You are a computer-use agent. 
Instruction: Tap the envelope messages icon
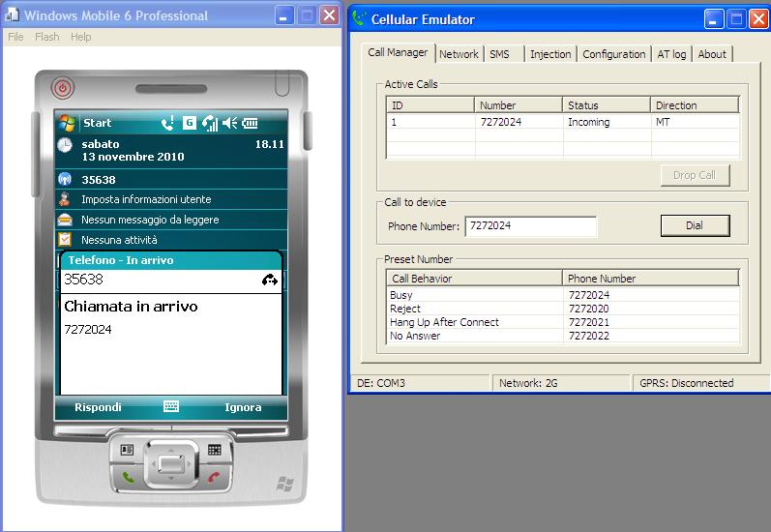coord(65,220)
